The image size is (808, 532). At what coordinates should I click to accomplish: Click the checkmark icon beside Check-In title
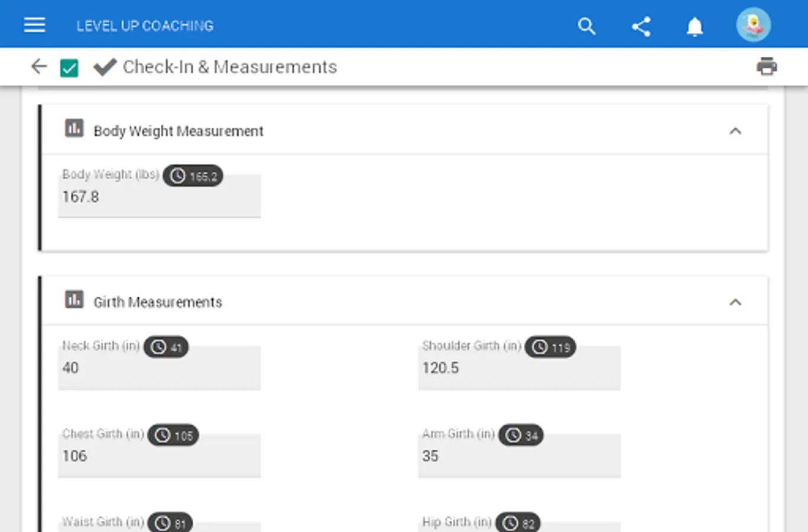tap(105, 67)
